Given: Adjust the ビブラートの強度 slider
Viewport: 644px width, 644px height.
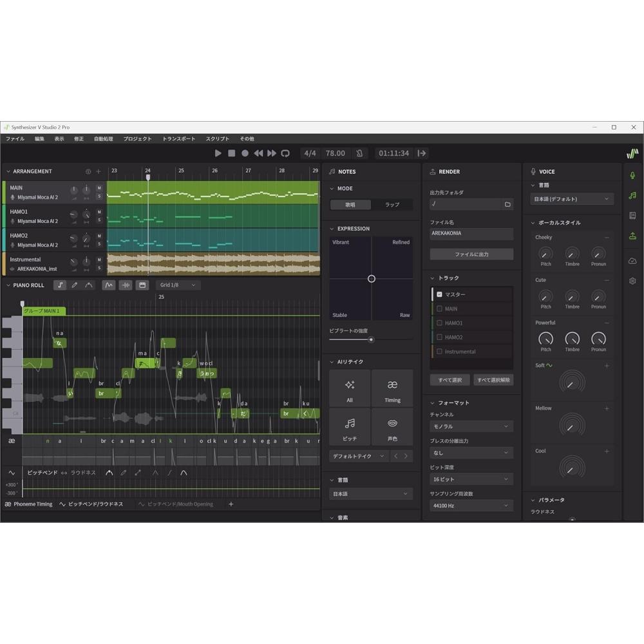Looking at the screenshot, I should 370,339.
